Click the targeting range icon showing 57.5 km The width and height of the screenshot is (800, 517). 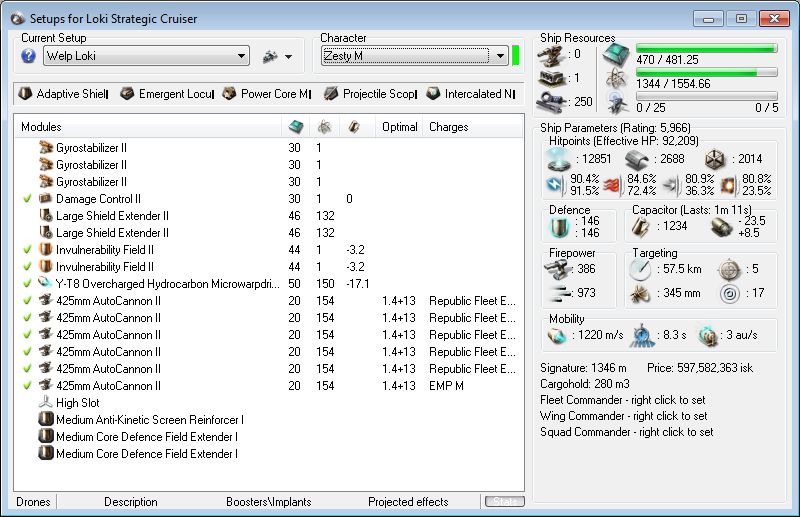(x=640, y=269)
